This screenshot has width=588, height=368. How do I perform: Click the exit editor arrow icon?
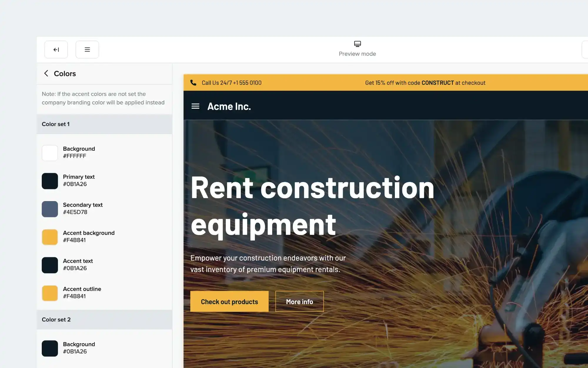[56, 49]
